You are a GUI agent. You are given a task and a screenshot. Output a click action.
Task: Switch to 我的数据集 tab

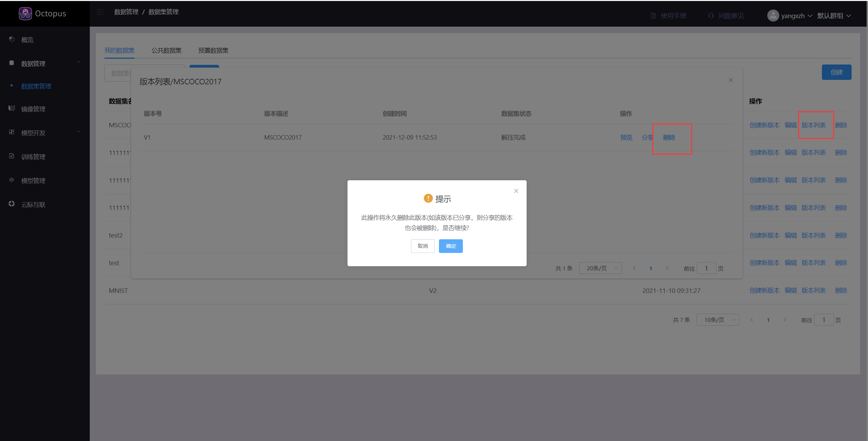119,51
